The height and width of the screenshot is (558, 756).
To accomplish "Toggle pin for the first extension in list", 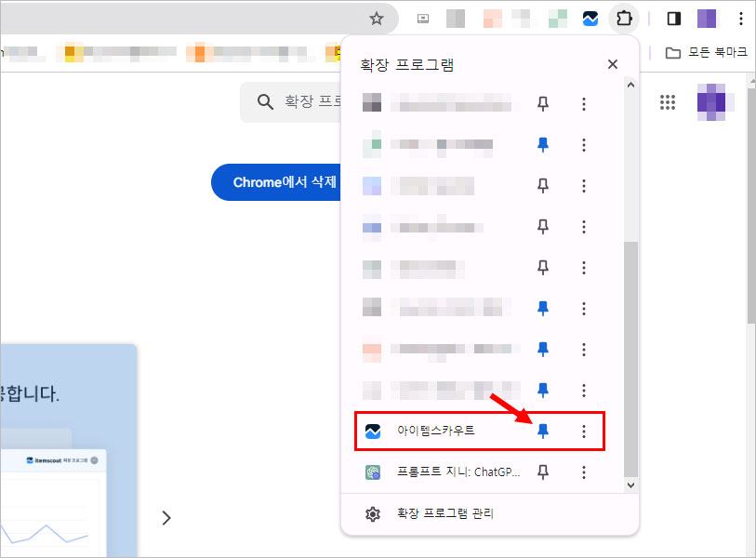I will click(543, 103).
